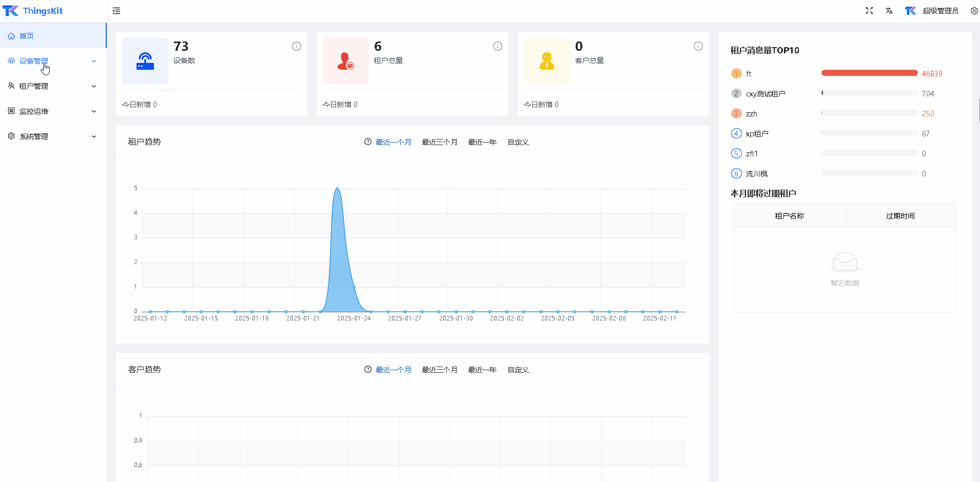The height and width of the screenshot is (482, 980).
Task: Click info icon on customer total card
Action: point(698,46)
